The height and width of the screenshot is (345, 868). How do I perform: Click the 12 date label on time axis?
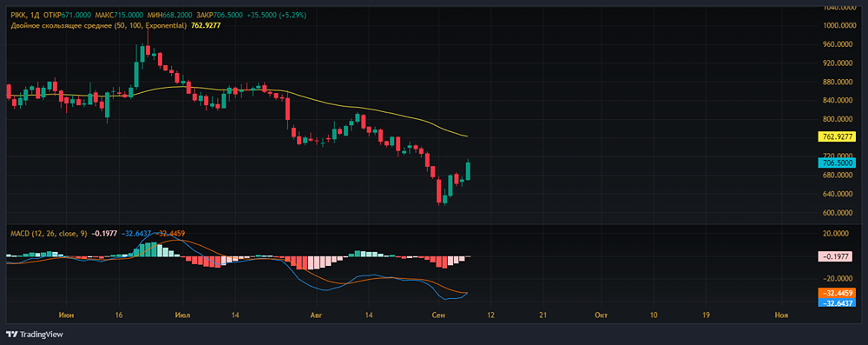tap(490, 315)
